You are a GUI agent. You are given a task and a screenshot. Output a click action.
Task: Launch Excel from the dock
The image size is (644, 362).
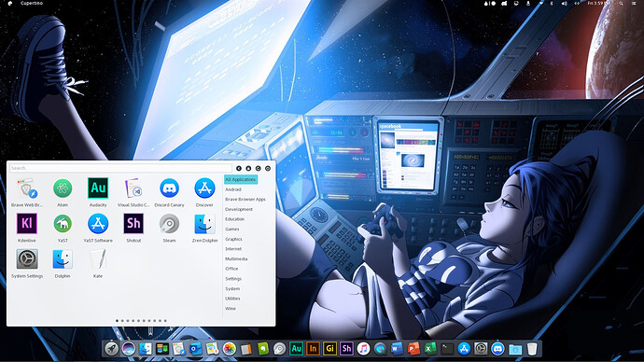430,349
